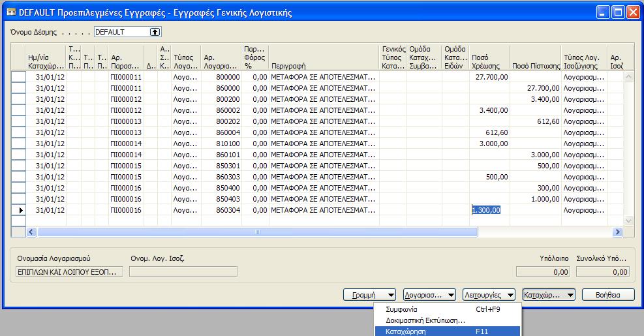The height and width of the screenshot is (336, 644).
Task: Click the Παρ... Φόρος % column header
Action: [x=255, y=57]
